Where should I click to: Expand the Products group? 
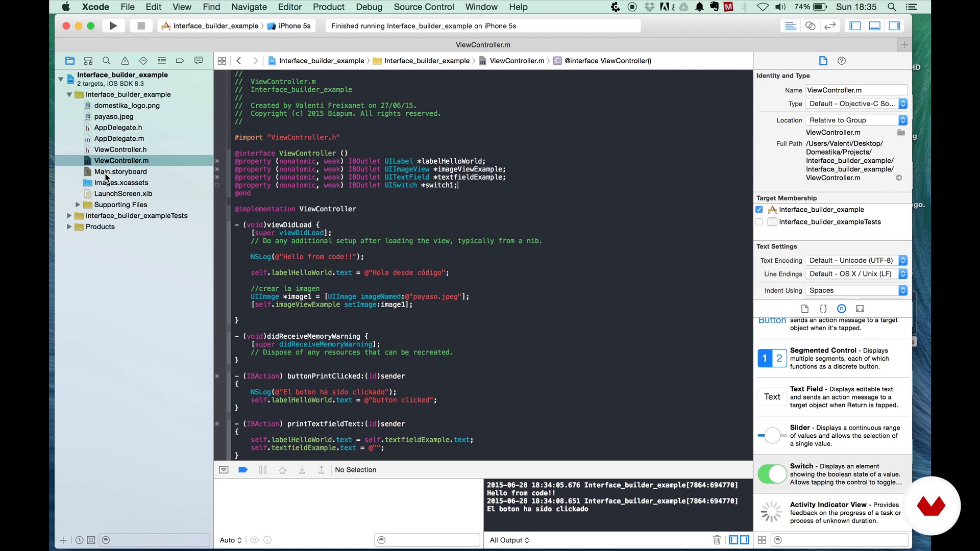pos(69,227)
